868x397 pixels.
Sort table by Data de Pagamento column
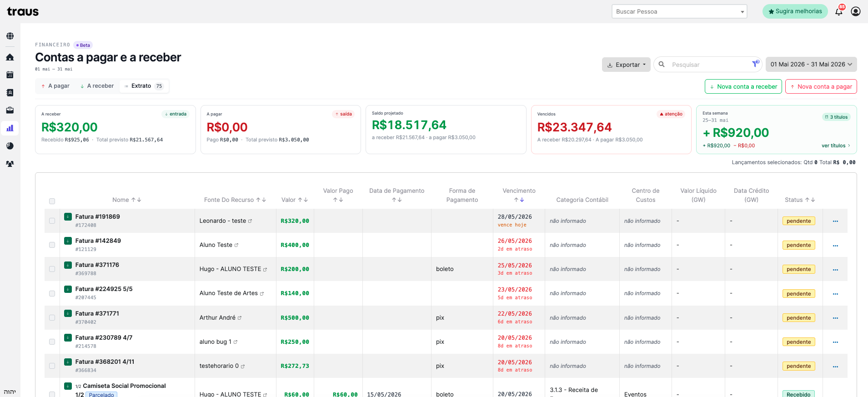coord(397,200)
